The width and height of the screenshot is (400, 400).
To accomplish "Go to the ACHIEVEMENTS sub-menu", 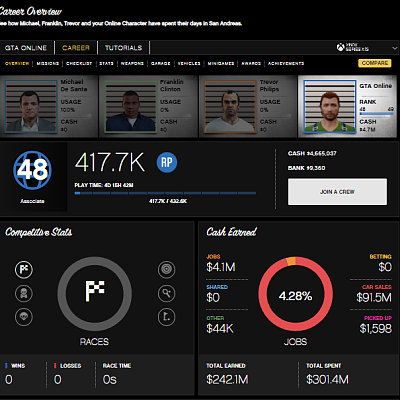I will tap(286, 63).
